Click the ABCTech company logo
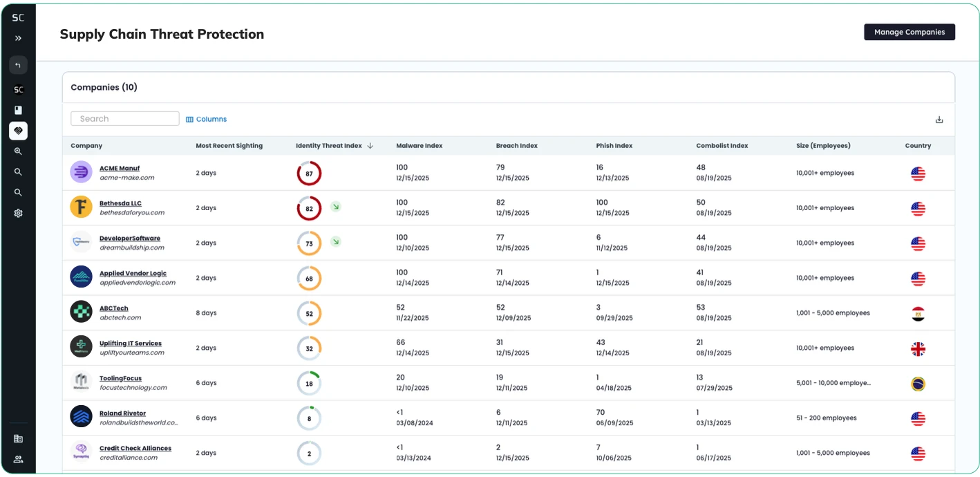 click(81, 312)
